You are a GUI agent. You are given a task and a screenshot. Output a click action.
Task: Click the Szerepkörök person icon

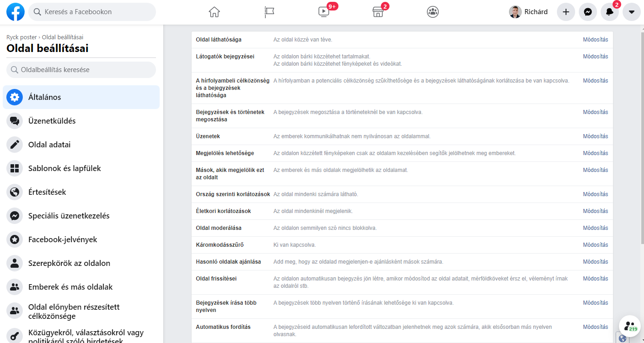[x=15, y=263]
